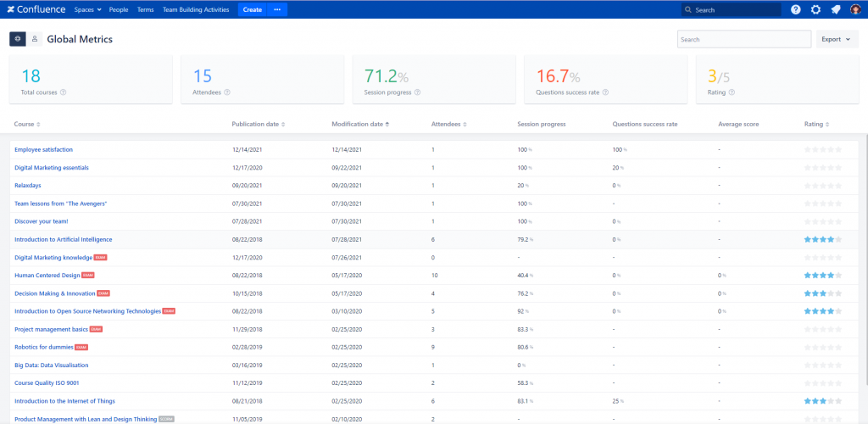Open the Spaces dropdown menu
Screen dimensions: 868x424
[x=87, y=9]
